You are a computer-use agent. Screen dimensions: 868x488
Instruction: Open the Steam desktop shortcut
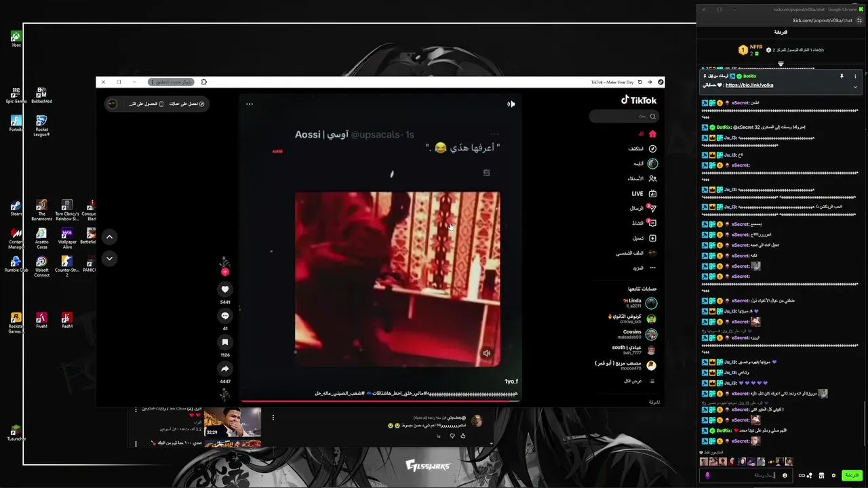[16, 209]
